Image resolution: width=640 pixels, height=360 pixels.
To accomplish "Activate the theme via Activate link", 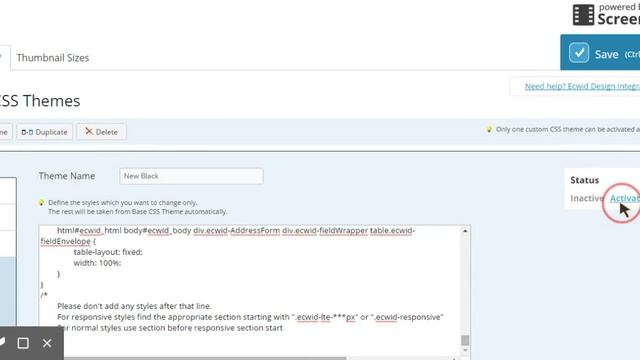I will point(625,198).
